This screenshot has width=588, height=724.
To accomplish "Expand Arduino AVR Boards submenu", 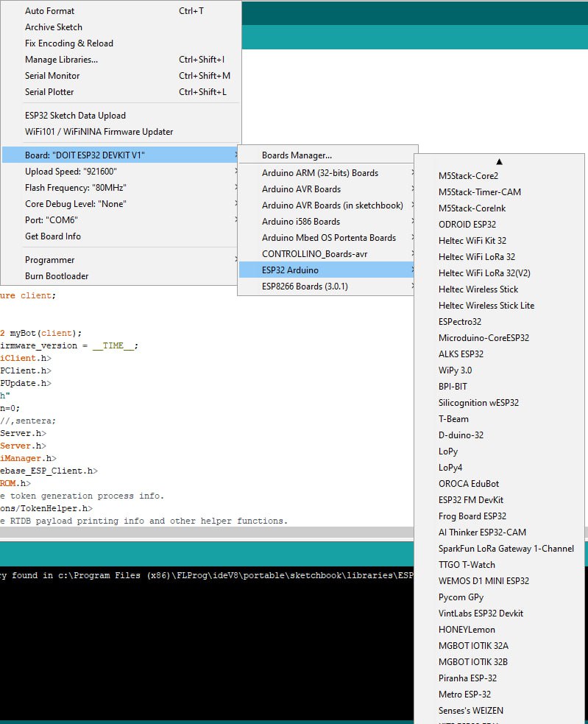I will click(x=327, y=189).
